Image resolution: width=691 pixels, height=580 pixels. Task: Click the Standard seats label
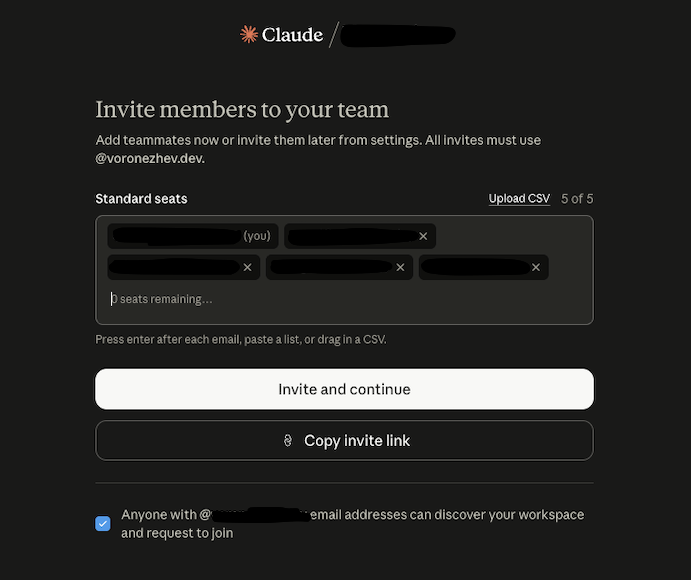coord(141,199)
